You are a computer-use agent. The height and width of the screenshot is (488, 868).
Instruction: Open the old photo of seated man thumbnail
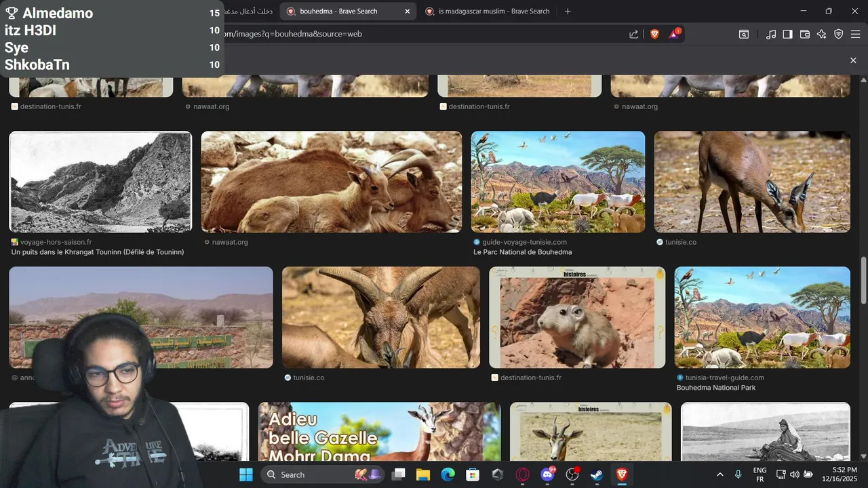[766, 432]
